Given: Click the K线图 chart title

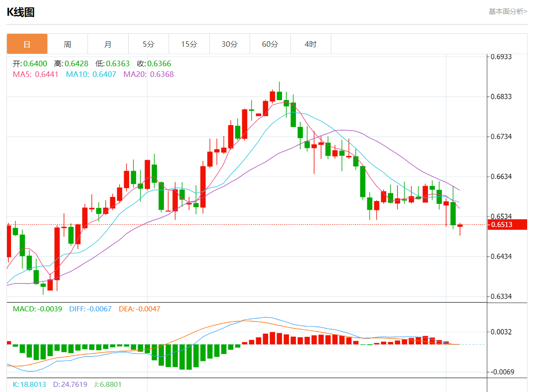Looking at the screenshot, I should point(21,12).
